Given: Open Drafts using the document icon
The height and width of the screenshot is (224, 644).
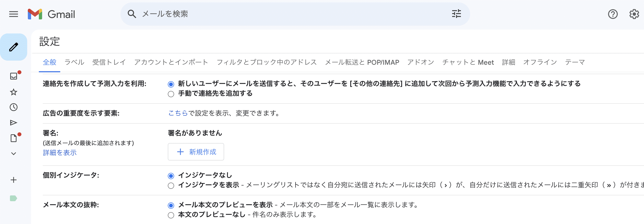Looking at the screenshot, I should point(13,138).
